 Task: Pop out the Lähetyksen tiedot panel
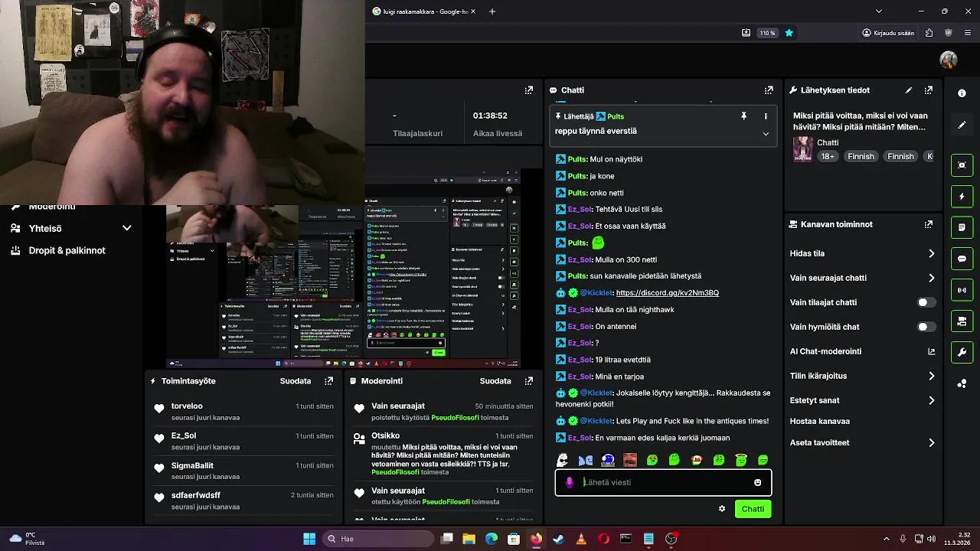pos(929,90)
